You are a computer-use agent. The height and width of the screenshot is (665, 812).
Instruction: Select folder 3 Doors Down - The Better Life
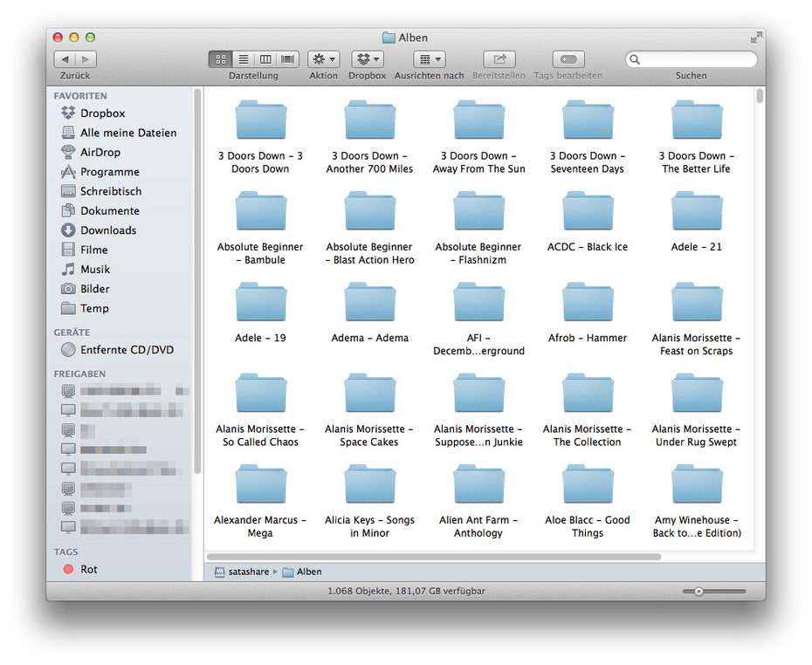(x=697, y=120)
